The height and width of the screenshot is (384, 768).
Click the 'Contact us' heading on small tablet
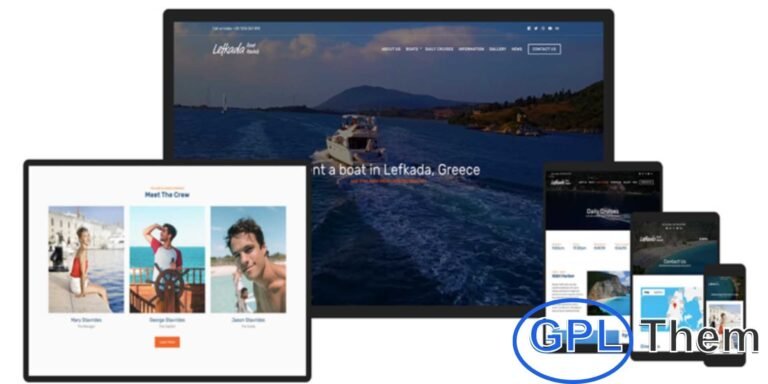pyautogui.click(x=675, y=262)
